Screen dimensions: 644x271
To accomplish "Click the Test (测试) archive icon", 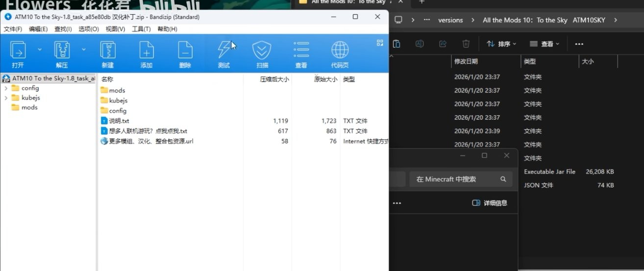I will pyautogui.click(x=224, y=50).
